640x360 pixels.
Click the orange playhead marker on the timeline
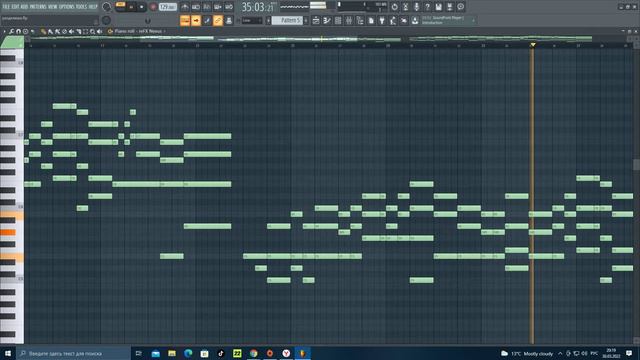pos(533,44)
